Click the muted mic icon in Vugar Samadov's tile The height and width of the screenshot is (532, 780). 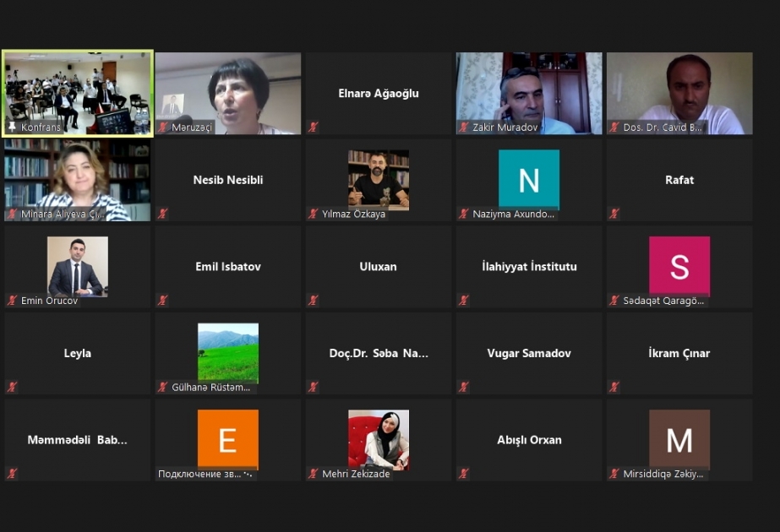[x=464, y=387]
